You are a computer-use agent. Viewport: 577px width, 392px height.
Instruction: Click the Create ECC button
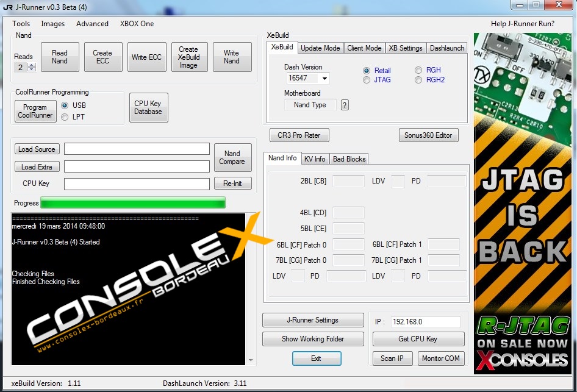[x=102, y=57]
